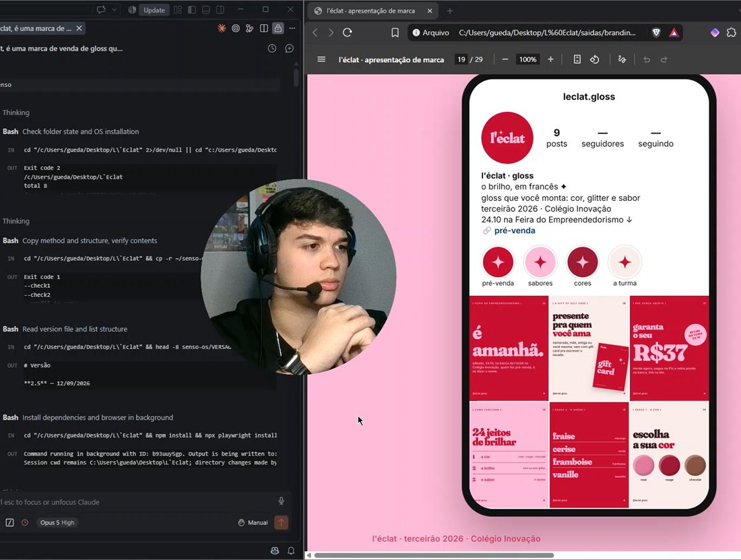Image resolution: width=741 pixels, height=560 pixels.
Task: Reload the page in the browser
Action: pos(348,32)
